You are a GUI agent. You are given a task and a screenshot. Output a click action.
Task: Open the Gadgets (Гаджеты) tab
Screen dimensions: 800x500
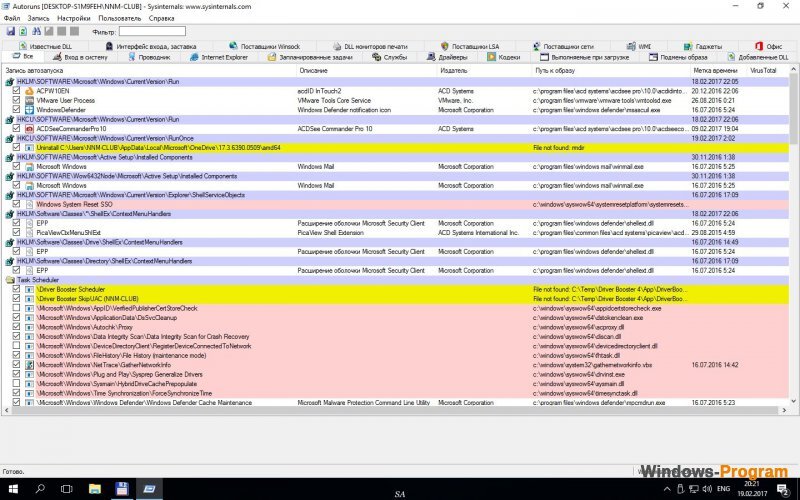coord(703,46)
